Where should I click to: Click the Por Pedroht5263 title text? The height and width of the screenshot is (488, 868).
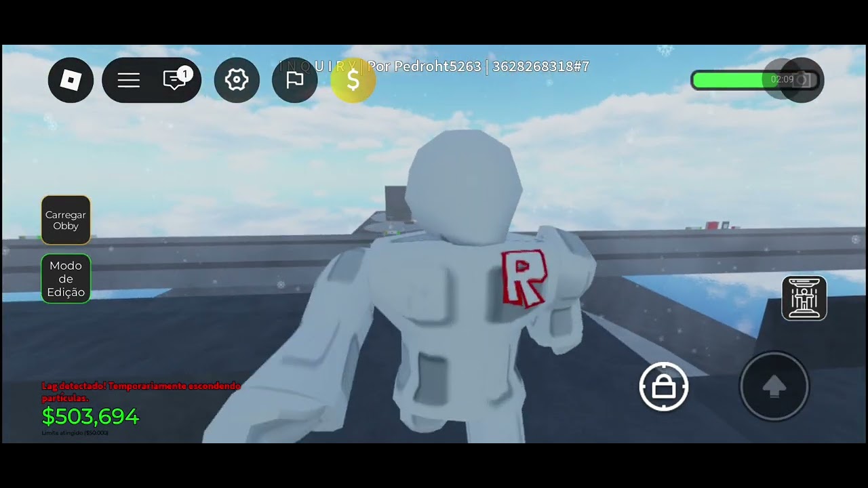tap(424, 66)
